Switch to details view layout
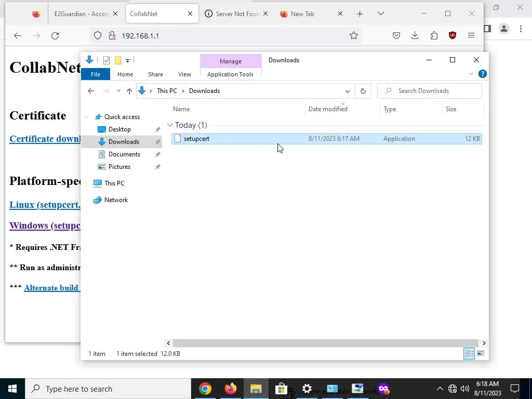Image resolution: width=532 pixels, height=399 pixels. [469, 353]
